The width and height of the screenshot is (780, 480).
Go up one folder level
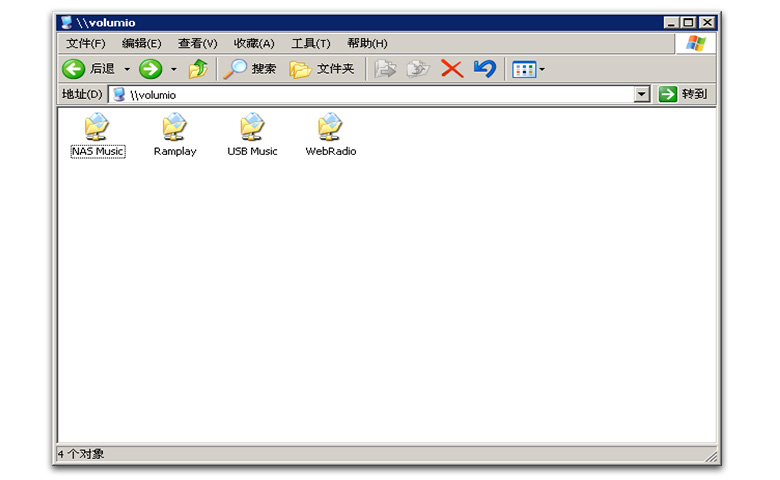click(x=198, y=69)
